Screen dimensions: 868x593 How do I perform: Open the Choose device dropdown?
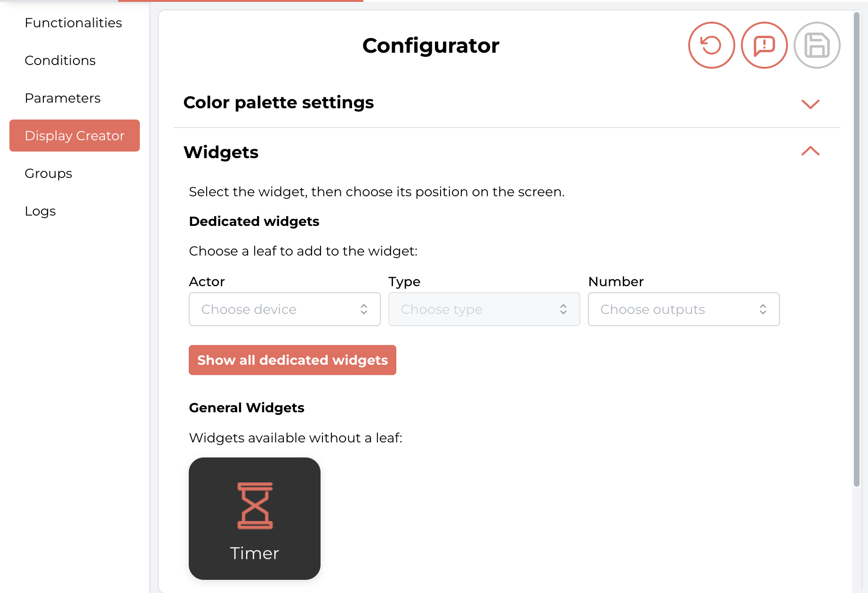tap(284, 309)
